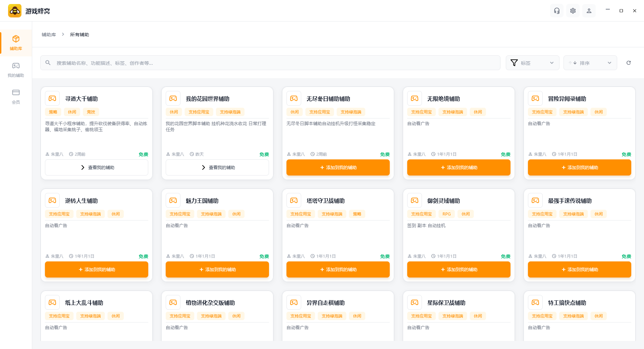Click the RPG tag on 御剑灵域辅助
The width and height of the screenshot is (644, 349).
pyautogui.click(x=446, y=214)
